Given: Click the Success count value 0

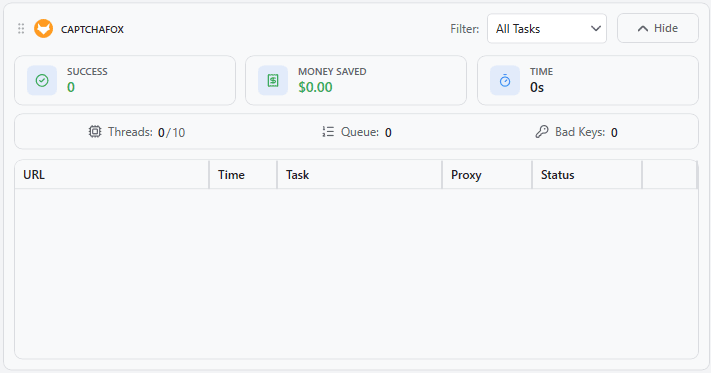Looking at the screenshot, I should [x=71, y=87].
